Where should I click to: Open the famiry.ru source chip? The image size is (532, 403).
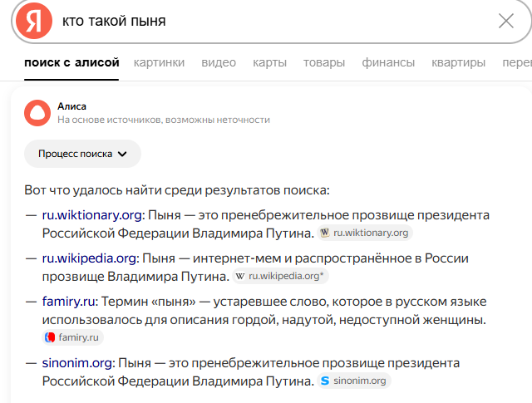pos(73,337)
